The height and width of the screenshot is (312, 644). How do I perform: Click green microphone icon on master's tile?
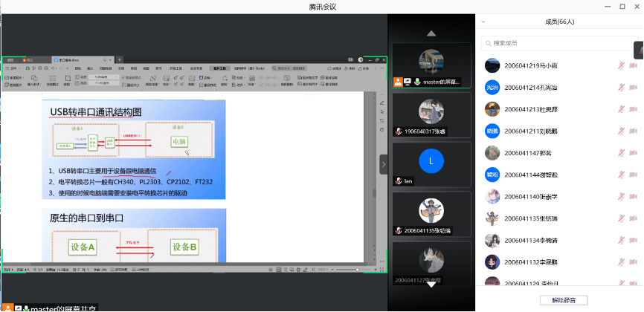pos(417,81)
